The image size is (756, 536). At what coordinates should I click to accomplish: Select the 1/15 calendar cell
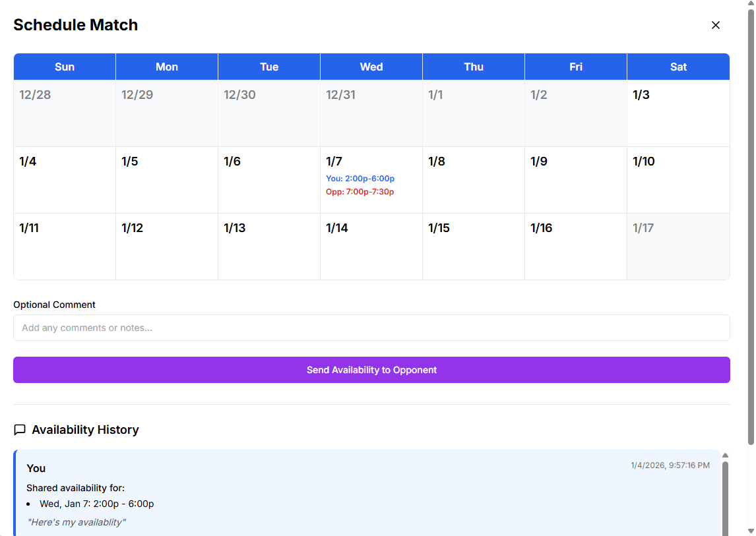[473, 246]
